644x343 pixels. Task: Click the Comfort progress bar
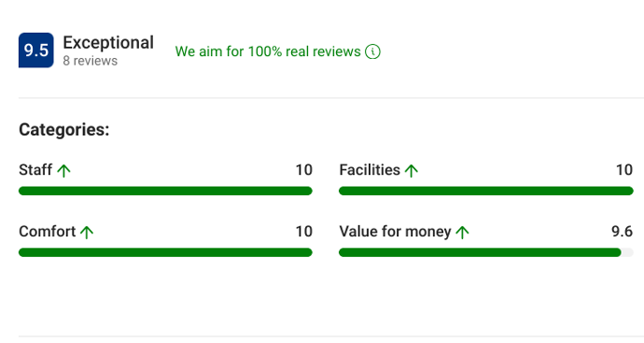pos(165,252)
